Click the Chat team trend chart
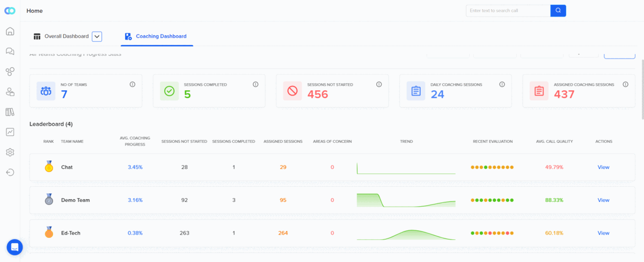 point(406,168)
